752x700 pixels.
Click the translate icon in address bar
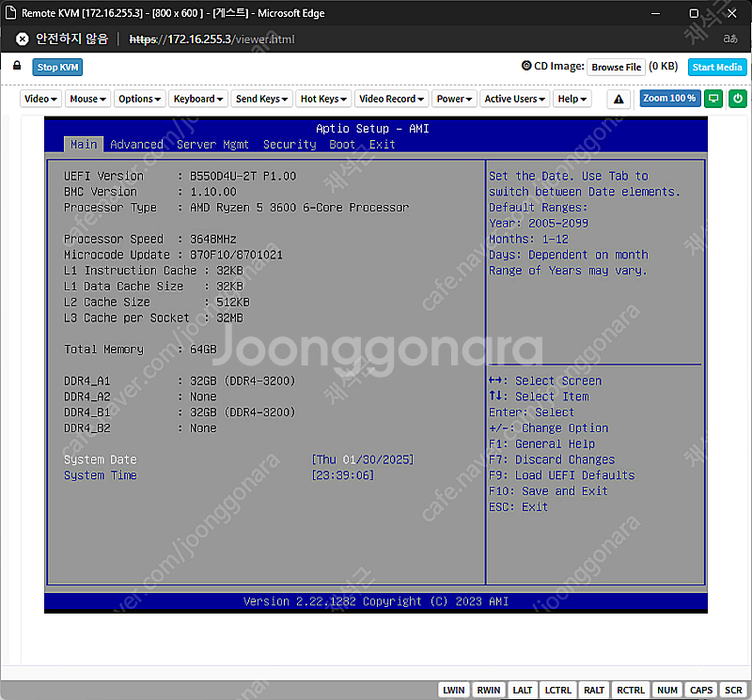click(x=730, y=39)
